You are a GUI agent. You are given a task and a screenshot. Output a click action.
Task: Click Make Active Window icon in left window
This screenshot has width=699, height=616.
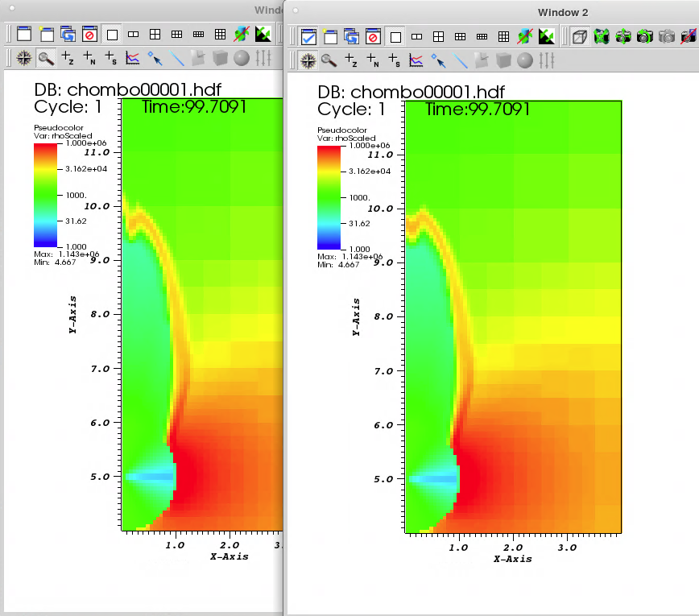24,34
